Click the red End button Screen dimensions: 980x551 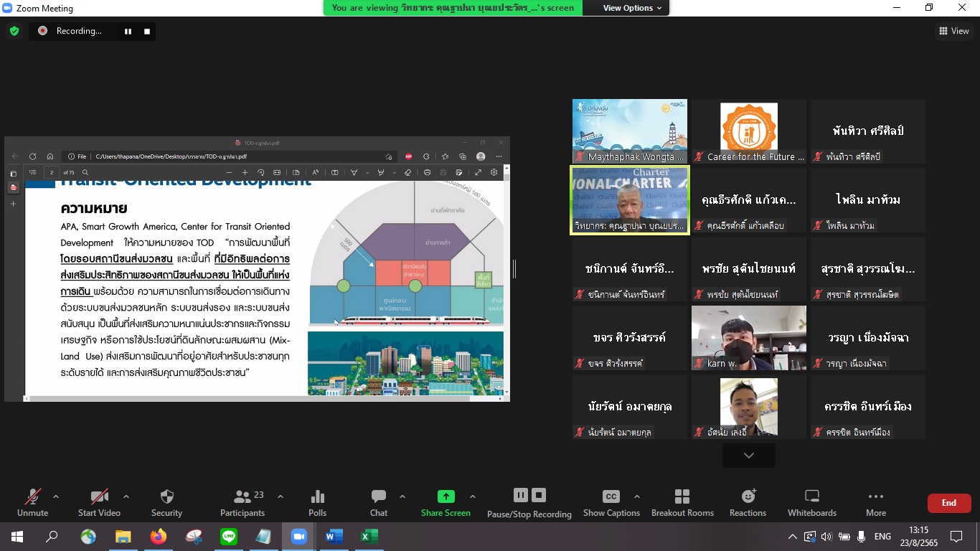[948, 503]
